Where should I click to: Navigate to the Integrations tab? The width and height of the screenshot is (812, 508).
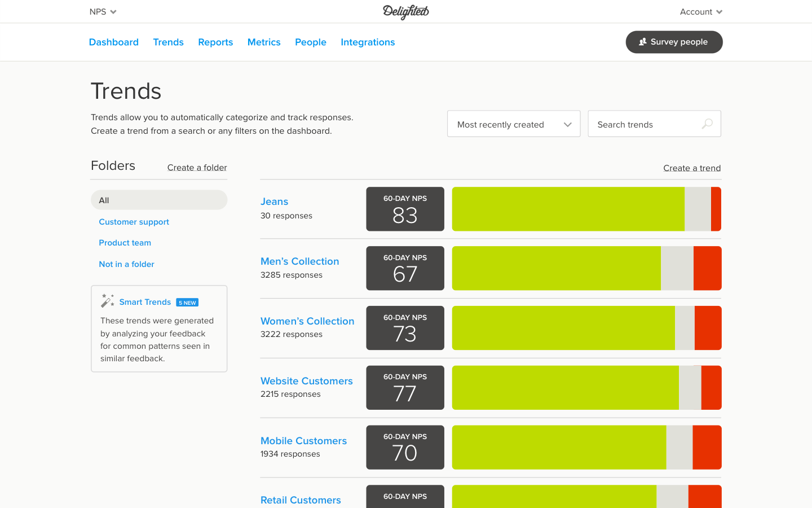(x=368, y=42)
